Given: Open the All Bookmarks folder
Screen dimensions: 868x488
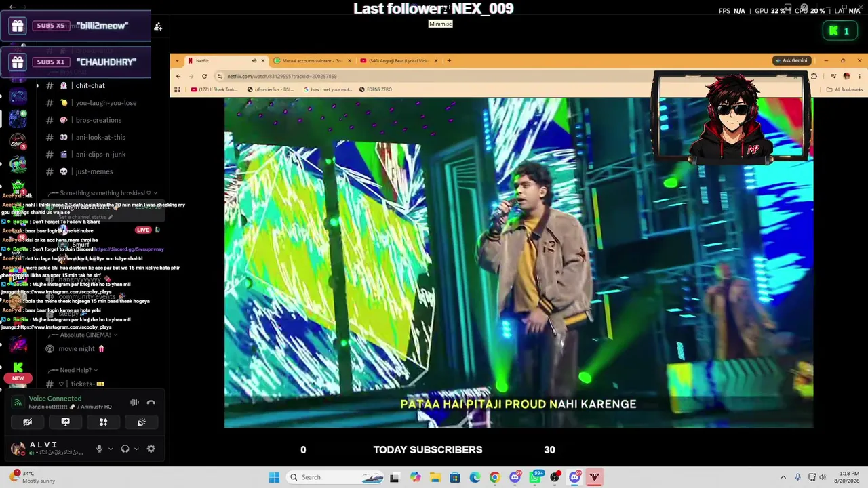Looking at the screenshot, I should [844, 89].
